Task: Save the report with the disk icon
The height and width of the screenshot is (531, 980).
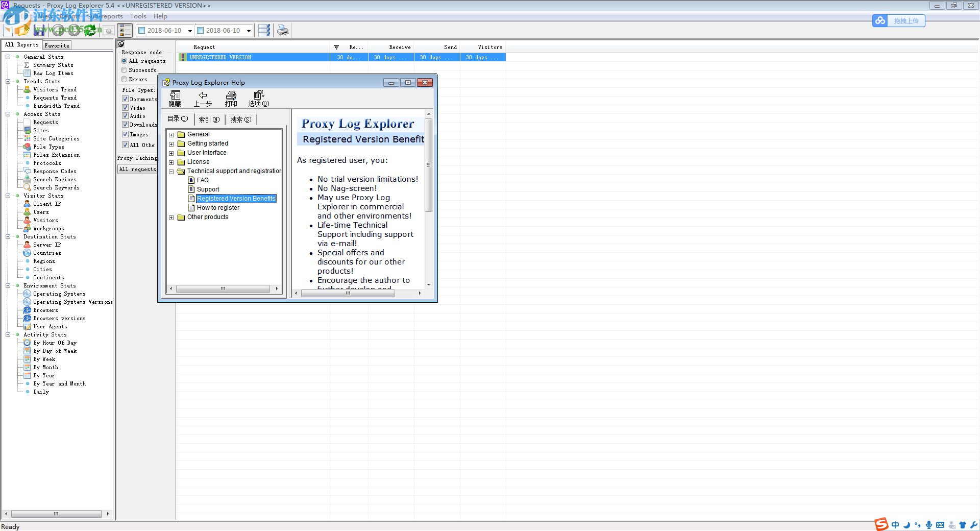Action: [x=39, y=30]
